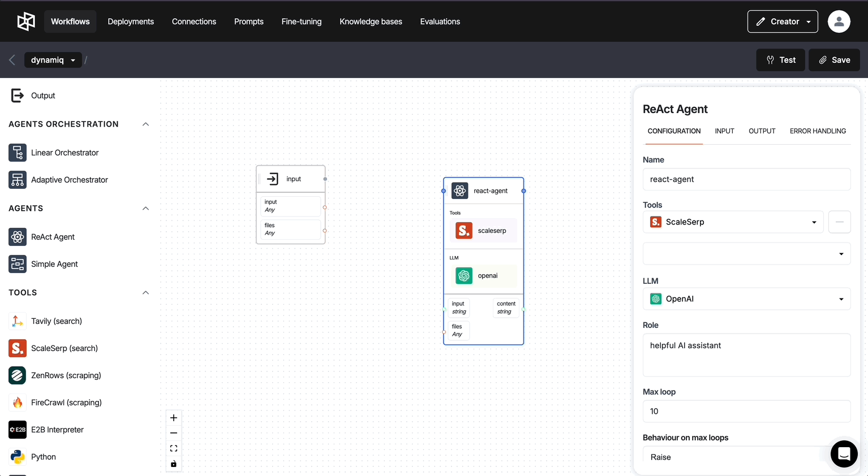Open the chat support bubble icon
The width and height of the screenshot is (868, 476).
(844, 453)
